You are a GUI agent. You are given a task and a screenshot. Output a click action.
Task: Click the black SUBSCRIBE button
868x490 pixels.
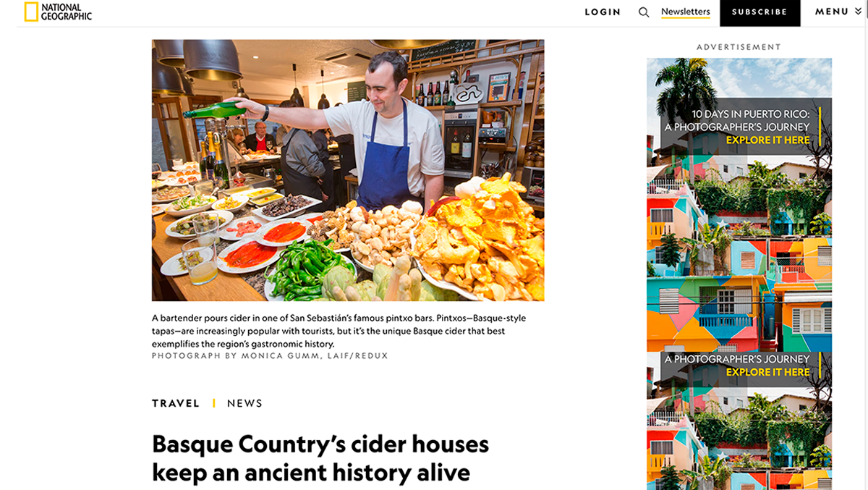click(759, 12)
